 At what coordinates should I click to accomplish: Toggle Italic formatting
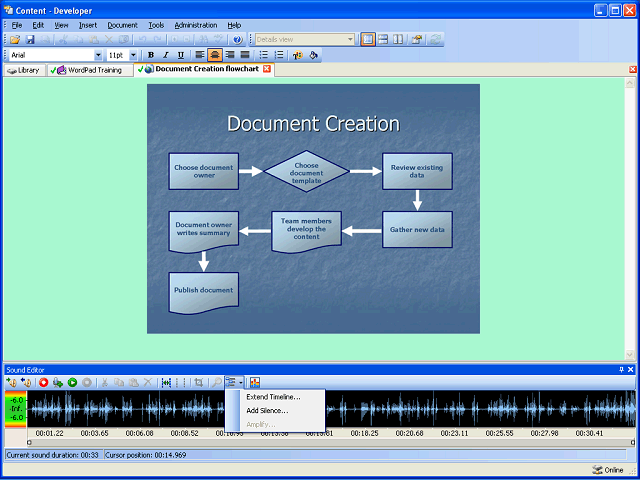click(165, 55)
